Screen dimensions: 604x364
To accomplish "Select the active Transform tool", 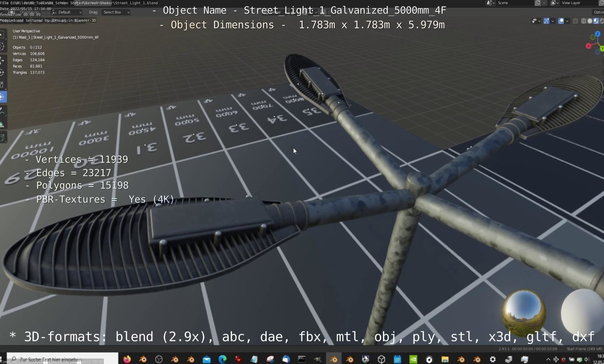I will [3, 97].
